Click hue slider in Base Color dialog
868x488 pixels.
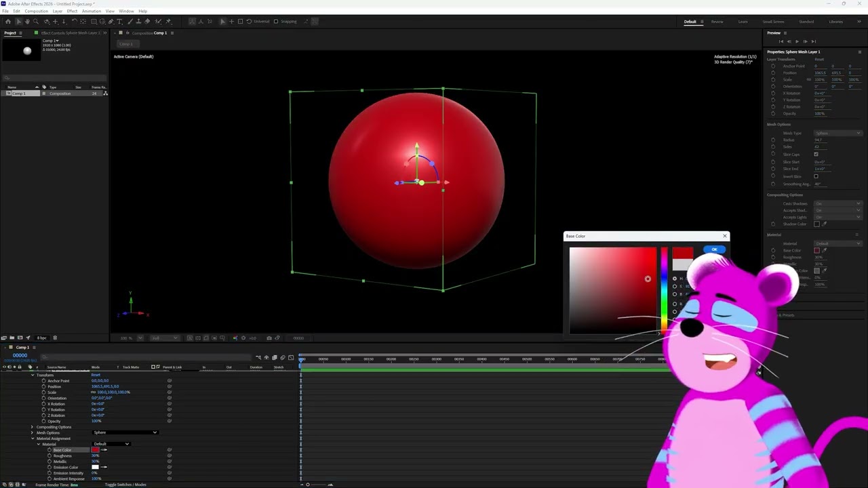(664, 291)
